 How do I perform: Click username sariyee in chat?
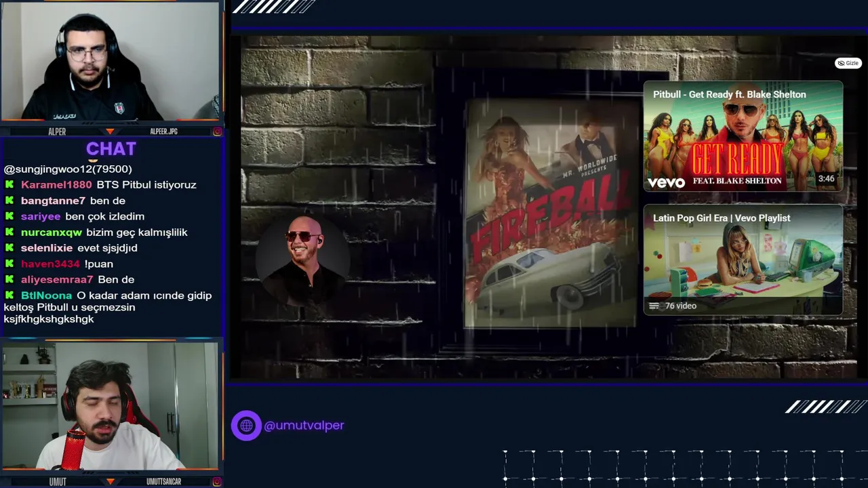tap(41, 216)
